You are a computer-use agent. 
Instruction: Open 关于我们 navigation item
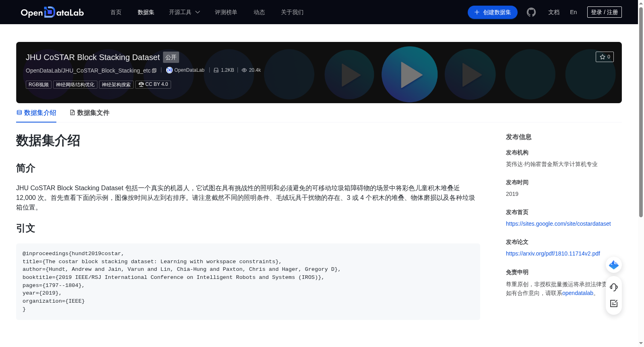[292, 12]
